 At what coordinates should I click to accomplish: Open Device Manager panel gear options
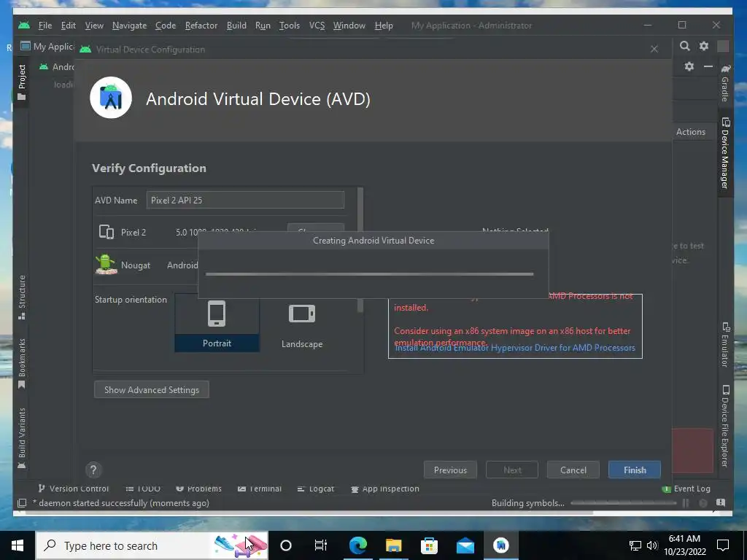[x=689, y=66]
